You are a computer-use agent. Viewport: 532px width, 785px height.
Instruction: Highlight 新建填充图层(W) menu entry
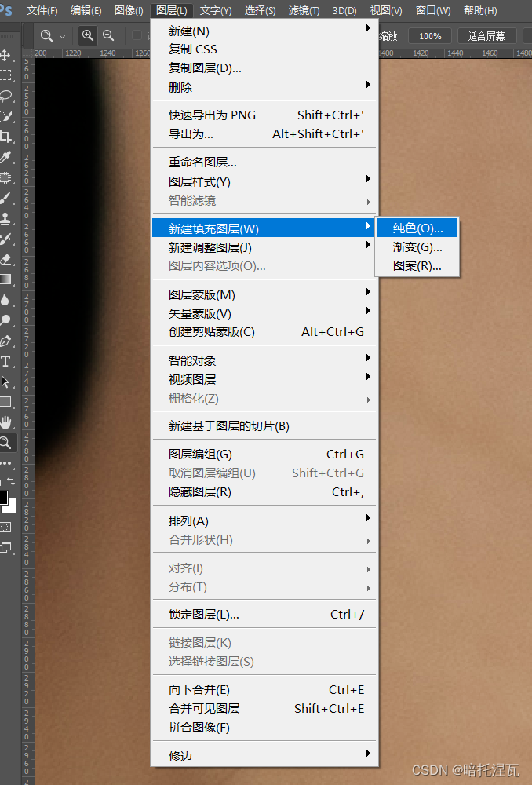264,228
